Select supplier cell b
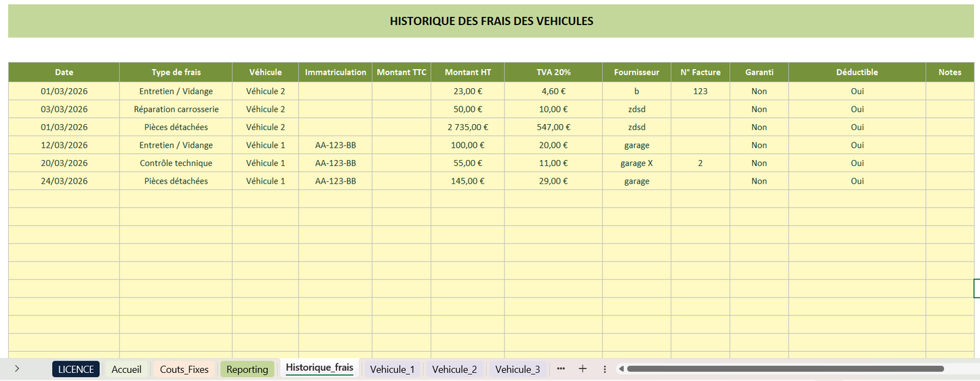Screen dimensions: 980x381 (637, 91)
